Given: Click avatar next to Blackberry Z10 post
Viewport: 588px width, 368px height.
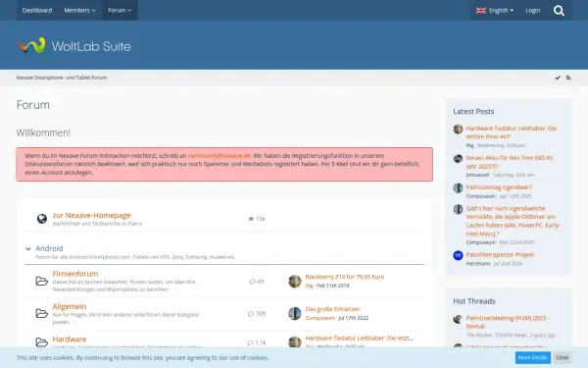Looking at the screenshot, I should tap(295, 281).
